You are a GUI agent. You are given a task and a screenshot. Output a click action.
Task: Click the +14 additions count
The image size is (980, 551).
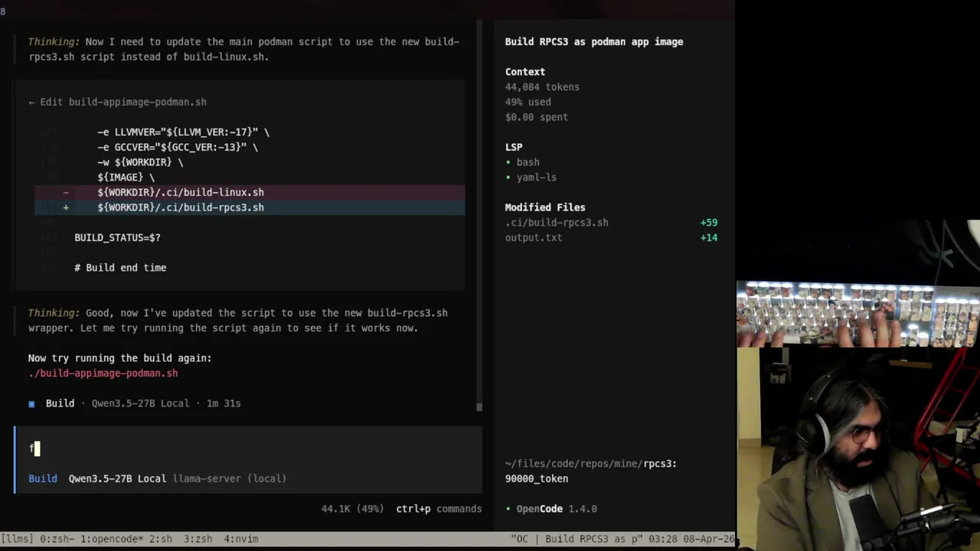(709, 238)
